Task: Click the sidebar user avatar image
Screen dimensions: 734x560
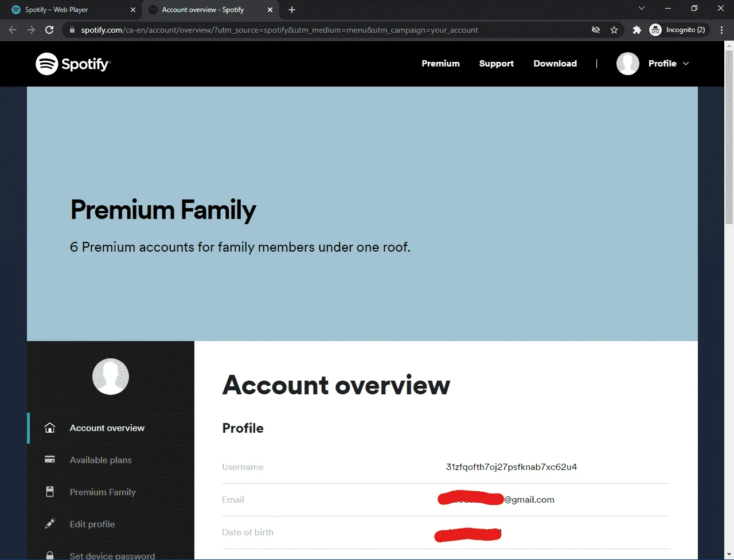Action: tap(111, 377)
